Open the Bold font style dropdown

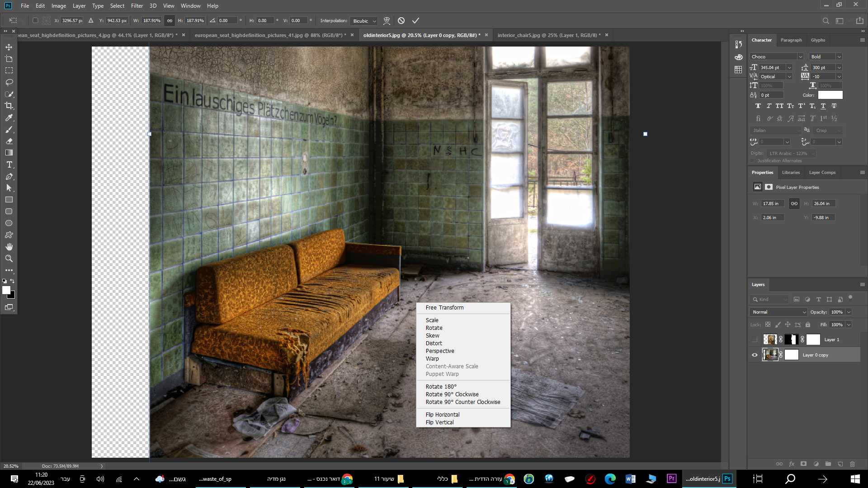839,56
